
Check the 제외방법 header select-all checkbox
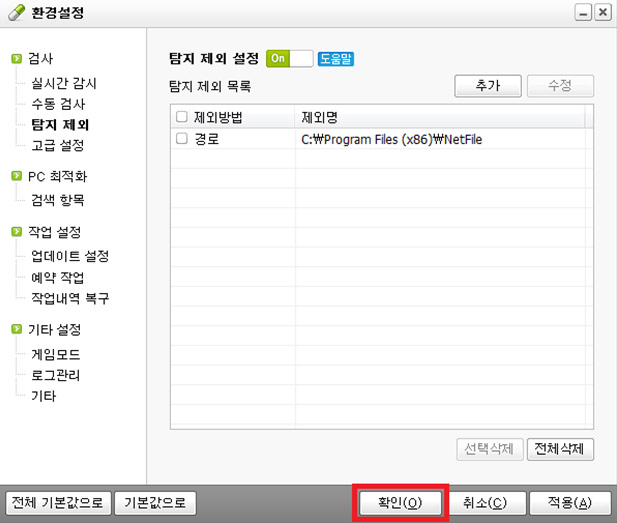(182, 117)
